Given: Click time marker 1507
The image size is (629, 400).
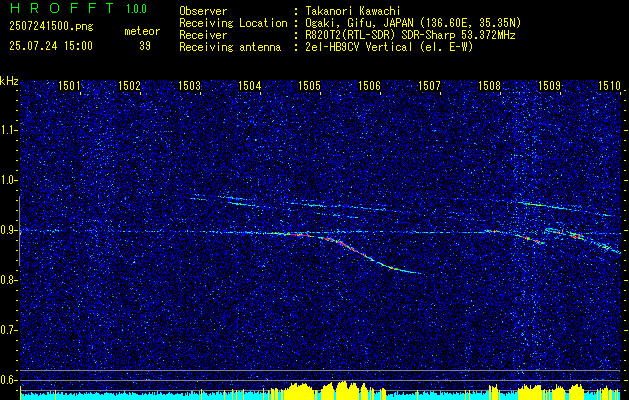Looking at the screenshot, I should coord(430,85).
